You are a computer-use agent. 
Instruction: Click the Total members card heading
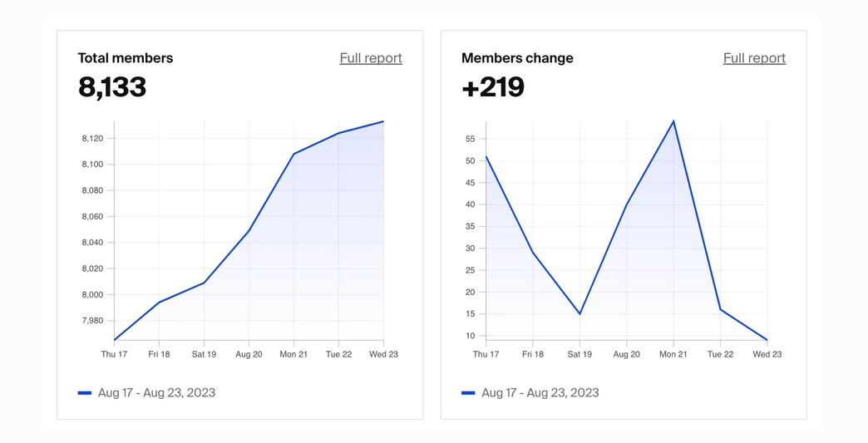[126, 58]
